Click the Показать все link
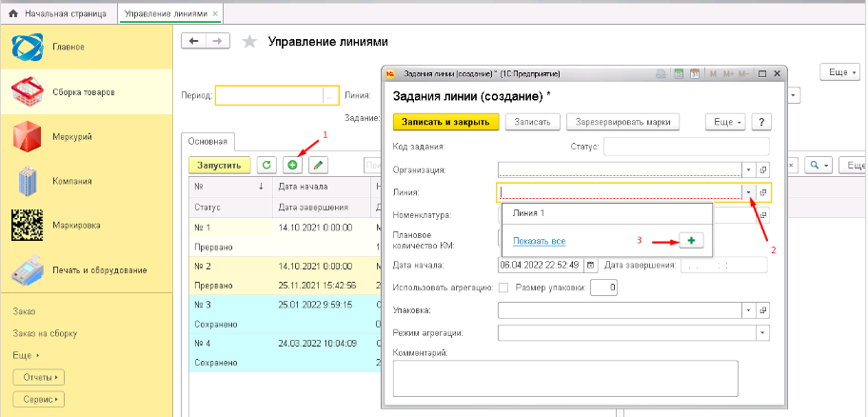The width and height of the screenshot is (868, 417). pyautogui.click(x=540, y=241)
